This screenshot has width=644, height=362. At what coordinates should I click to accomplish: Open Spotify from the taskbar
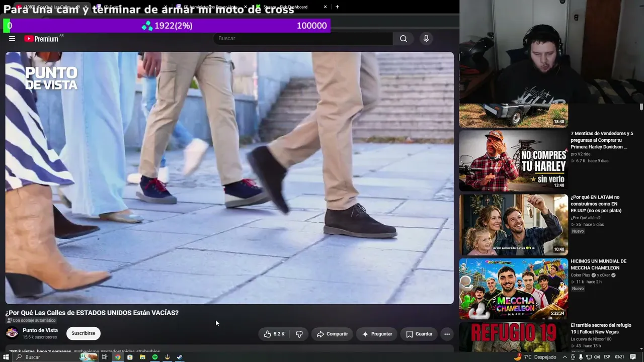click(155, 357)
